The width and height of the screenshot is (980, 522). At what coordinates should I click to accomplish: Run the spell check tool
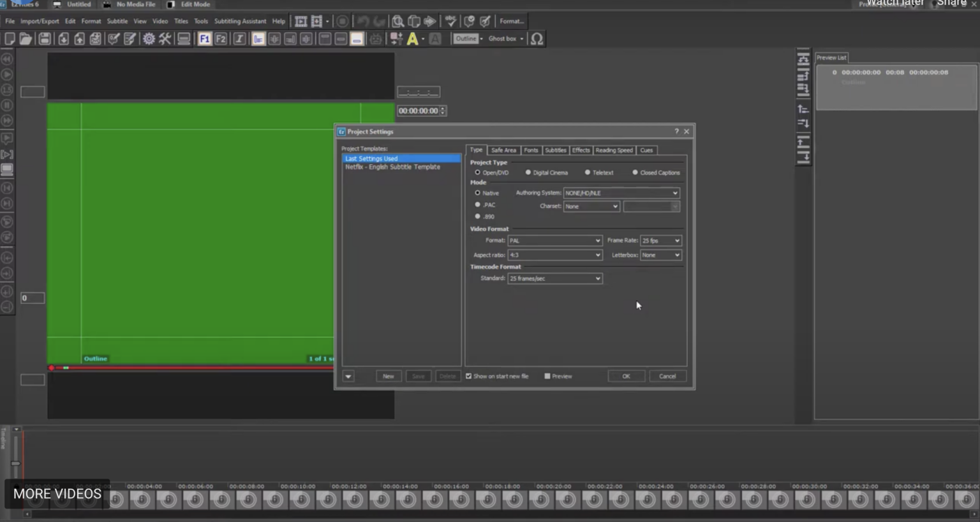click(x=450, y=21)
